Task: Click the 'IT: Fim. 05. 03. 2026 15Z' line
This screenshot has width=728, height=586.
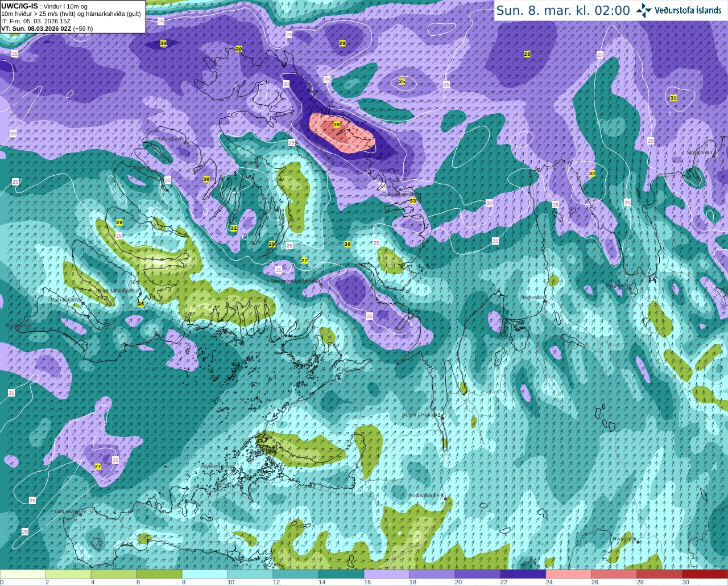Action: click(36, 21)
